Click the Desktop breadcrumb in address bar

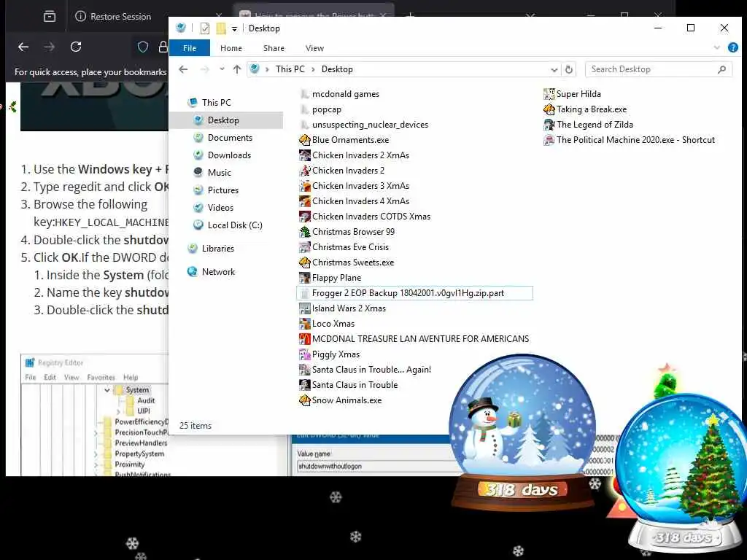pos(337,69)
